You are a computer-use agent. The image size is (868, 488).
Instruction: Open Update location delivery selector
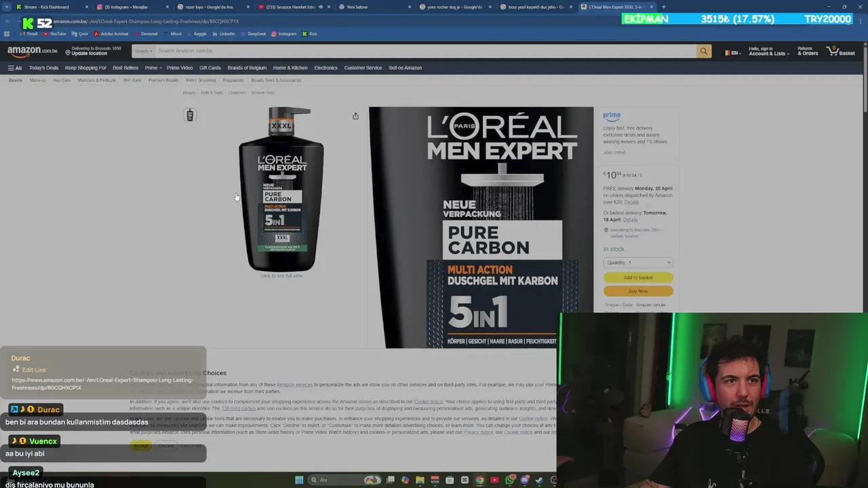click(93, 51)
